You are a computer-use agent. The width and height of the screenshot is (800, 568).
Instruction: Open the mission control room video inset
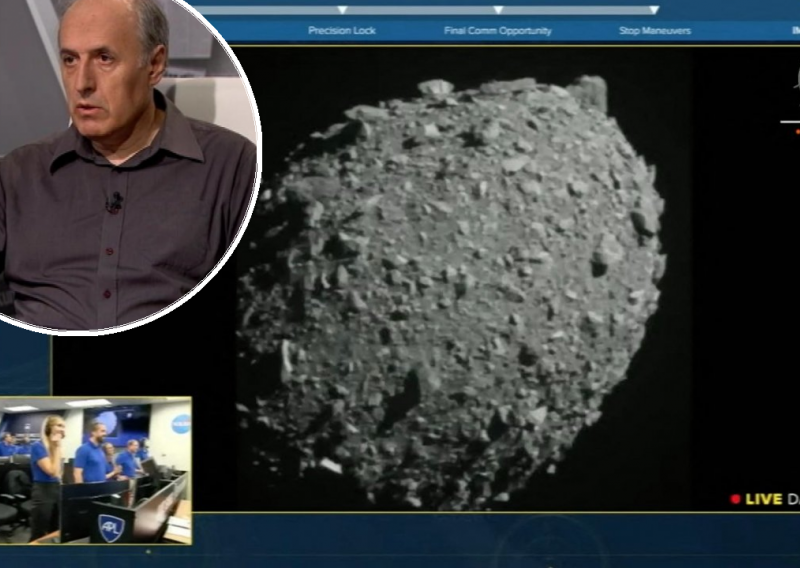tap(95, 470)
